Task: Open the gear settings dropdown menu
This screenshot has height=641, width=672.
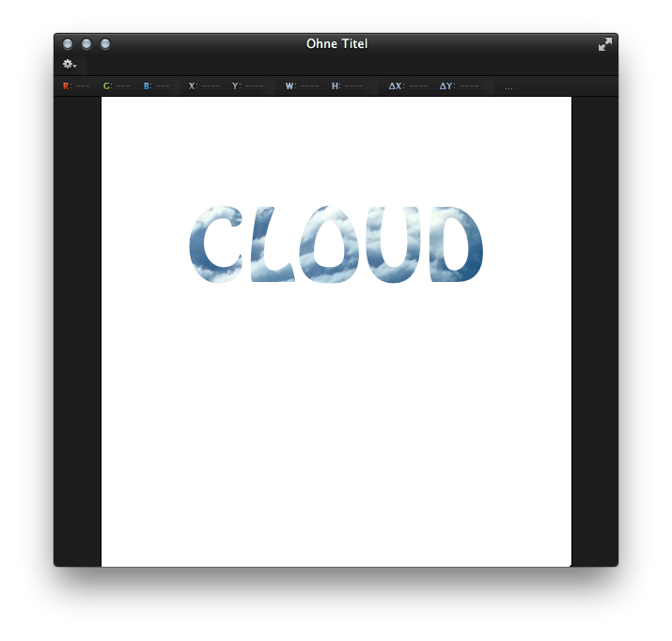Action: [x=69, y=64]
